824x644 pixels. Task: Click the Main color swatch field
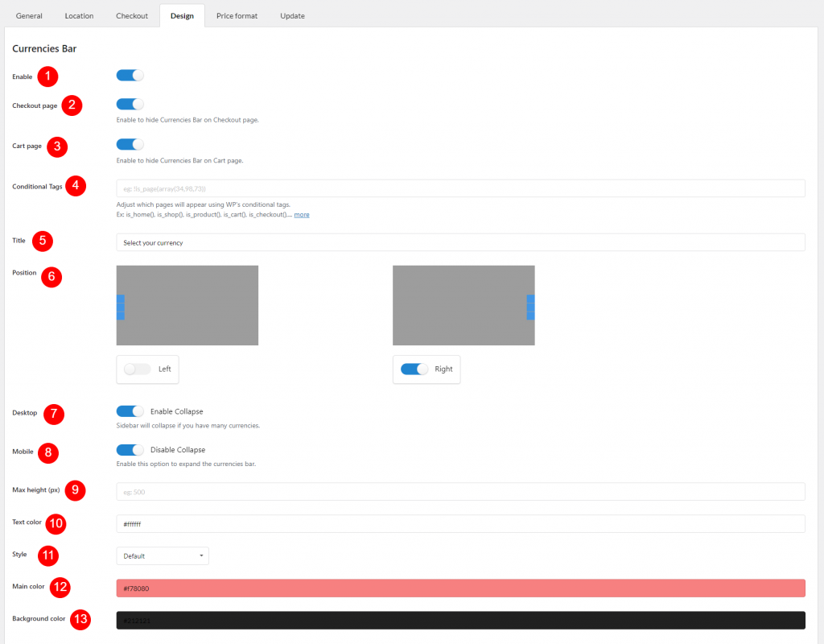460,588
